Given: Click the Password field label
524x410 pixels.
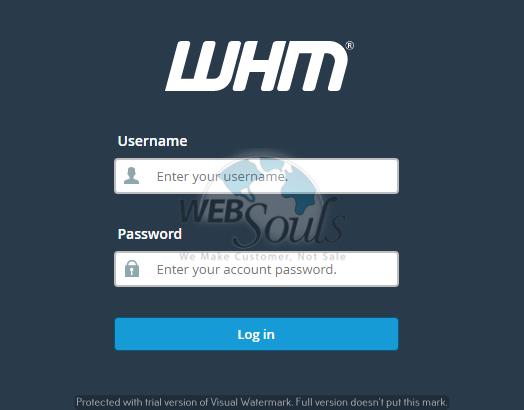Looking at the screenshot, I should click(x=150, y=234).
